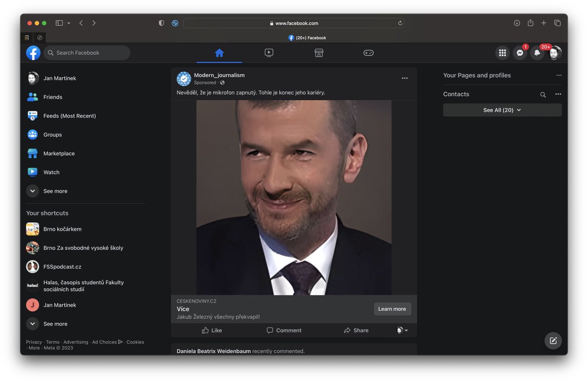This screenshot has height=382, width=588.
Task: Like the sponsored post
Action: coord(212,331)
